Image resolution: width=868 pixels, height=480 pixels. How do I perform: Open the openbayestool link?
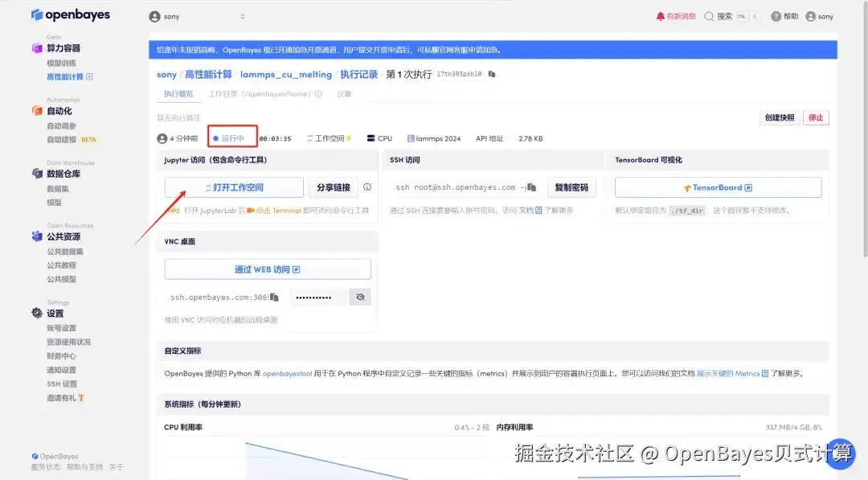(x=287, y=374)
